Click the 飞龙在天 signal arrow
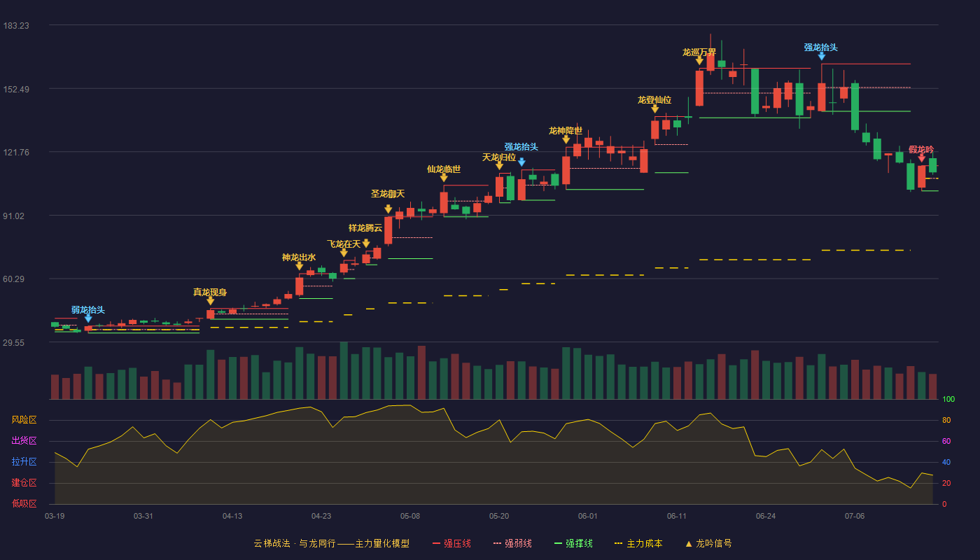The height and width of the screenshot is (560, 980). (344, 253)
